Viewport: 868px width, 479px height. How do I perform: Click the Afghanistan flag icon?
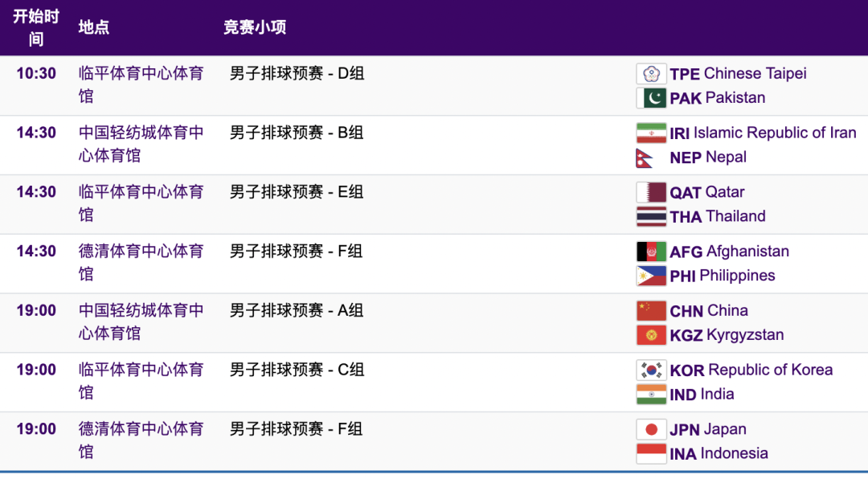(x=651, y=252)
